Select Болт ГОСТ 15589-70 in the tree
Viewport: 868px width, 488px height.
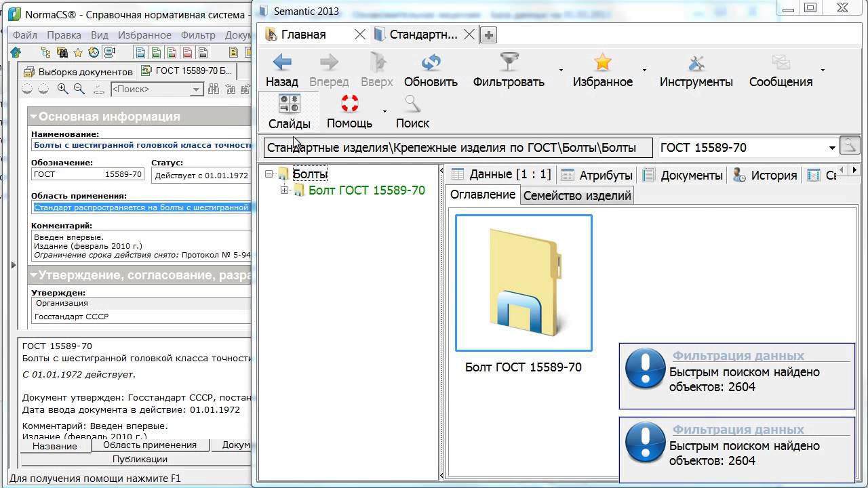(367, 190)
